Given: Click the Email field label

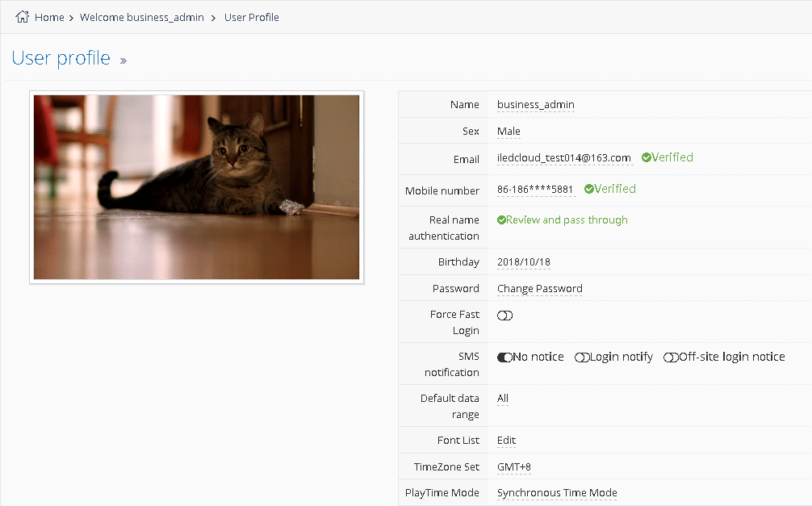Looking at the screenshot, I should click(x=467, y=160).
